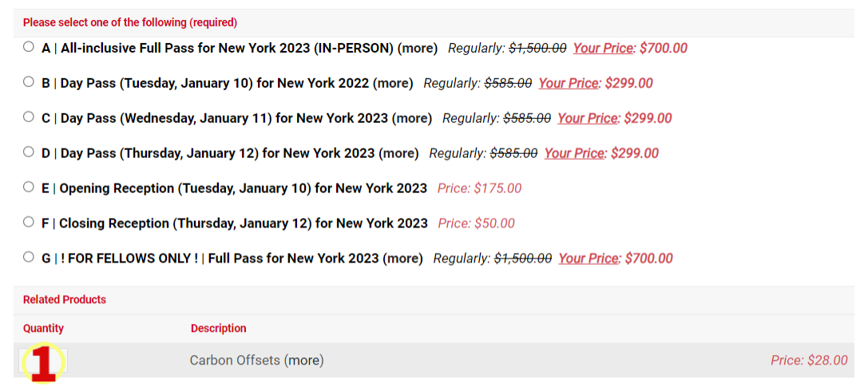Screen dimensions: 868x391
Task: Click the 'Carbon Offsets' description text
Action: 235,361
